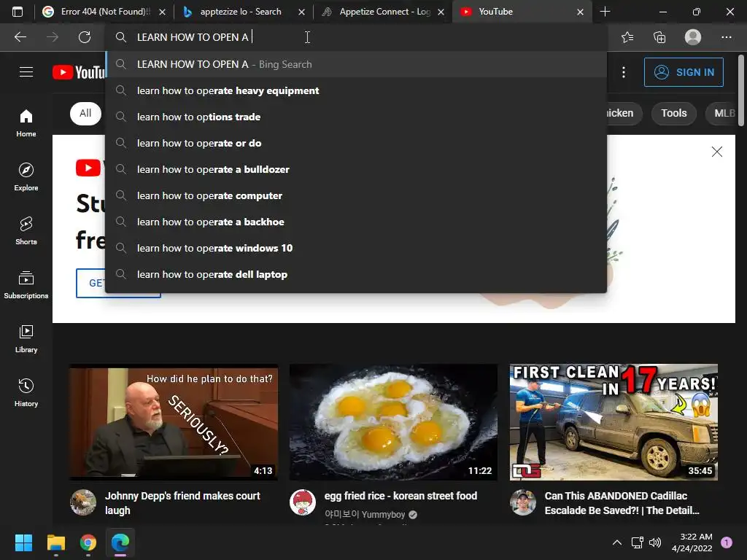This screenshot has height=560, width=747.
Task: Open the Cadillac video's channel avatar
Action: click(x=522, y=502)
